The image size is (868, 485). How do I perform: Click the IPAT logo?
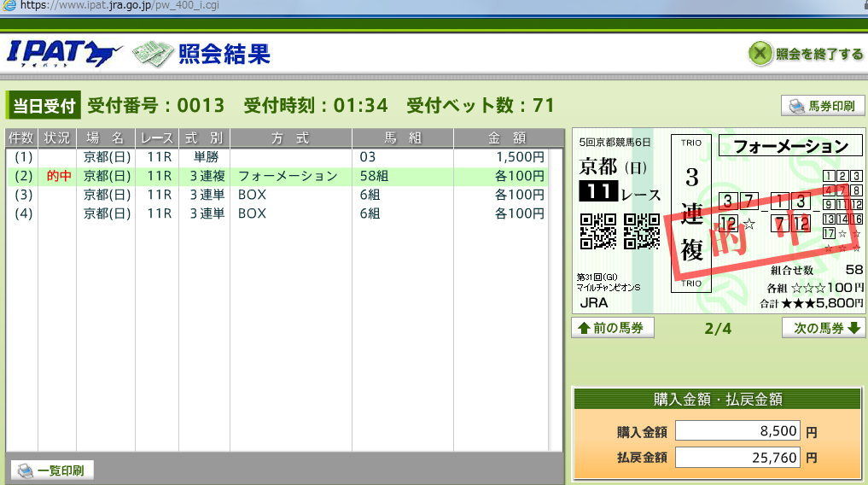click(64, 54)
